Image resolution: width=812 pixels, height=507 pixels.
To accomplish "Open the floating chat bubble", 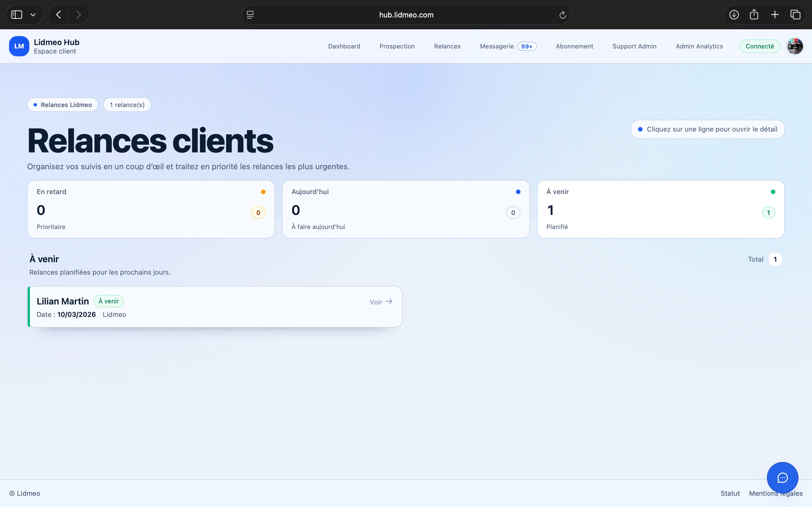I will pos(782,477).
